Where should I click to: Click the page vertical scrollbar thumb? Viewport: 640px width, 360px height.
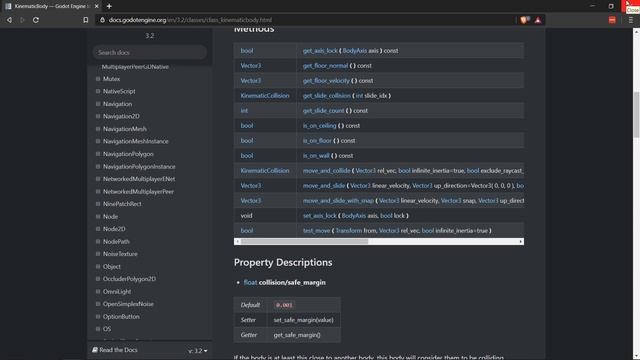point(636,115)
